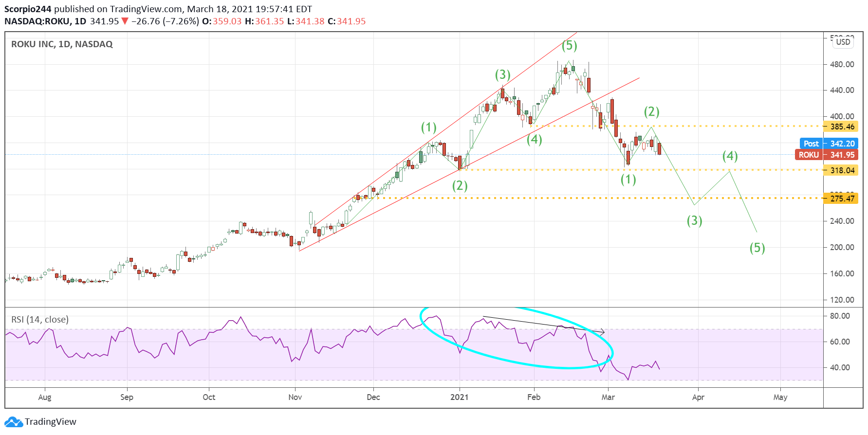Click the green (1) label below March low
868x435 pixels.
point(628,180)
